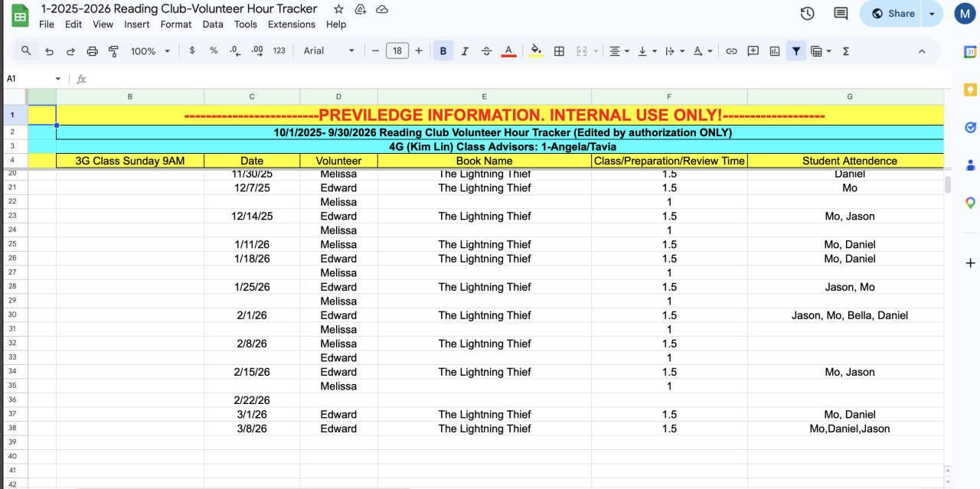Print the spreadsheet
Viewport: 980px width, 489px height.
pyautogui.click(x=93, y=51)
